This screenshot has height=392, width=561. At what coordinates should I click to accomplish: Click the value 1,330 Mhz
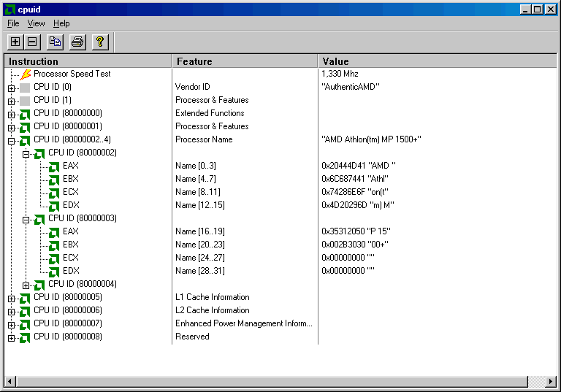point(340,74)
